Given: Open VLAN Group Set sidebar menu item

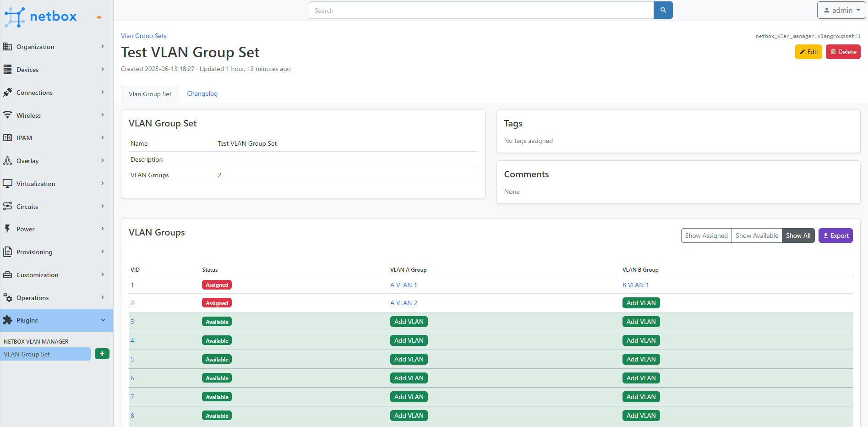Looking at the screenshot, I should point(46,354).
